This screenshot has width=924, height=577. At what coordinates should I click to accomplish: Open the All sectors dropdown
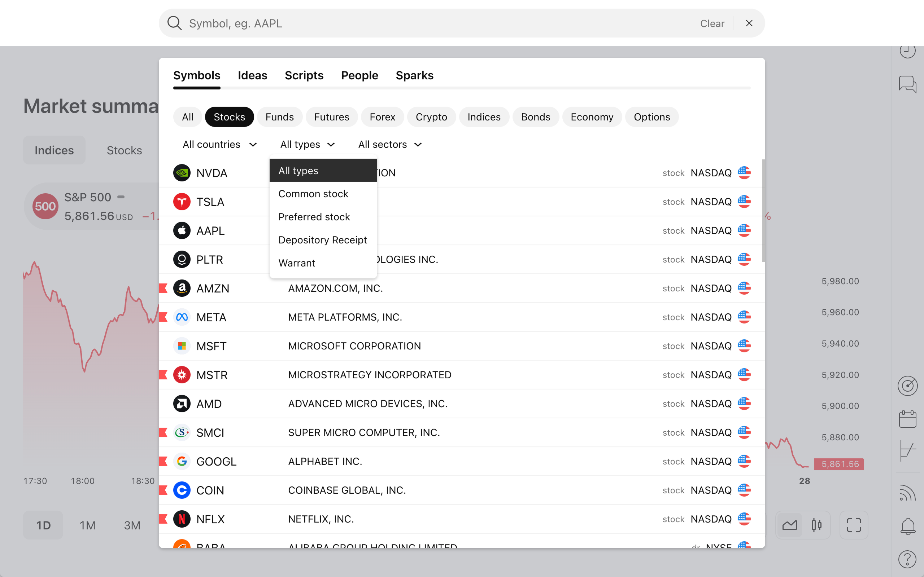(390, 145)
